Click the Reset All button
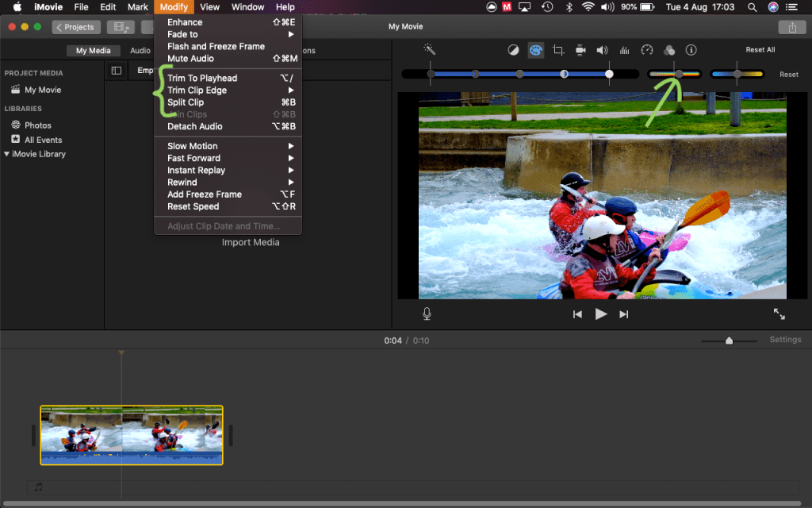 760,50
